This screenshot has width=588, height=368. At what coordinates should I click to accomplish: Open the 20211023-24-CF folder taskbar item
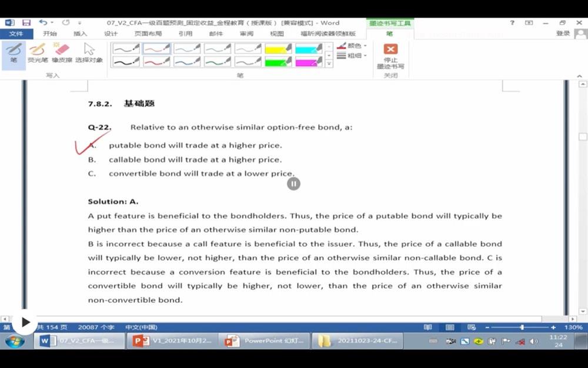tap(357, 341)
